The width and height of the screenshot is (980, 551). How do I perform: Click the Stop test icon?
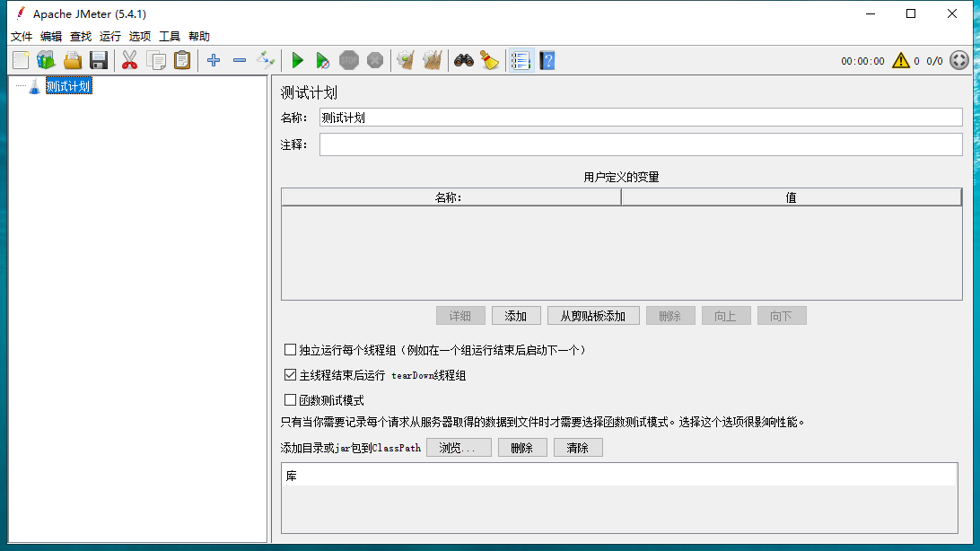tap(349, 61)
